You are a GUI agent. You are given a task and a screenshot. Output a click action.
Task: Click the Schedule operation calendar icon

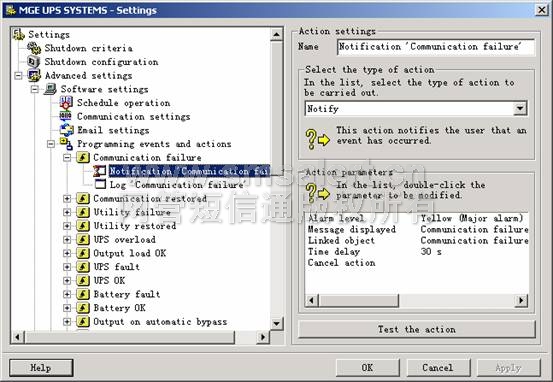point(66,103)
